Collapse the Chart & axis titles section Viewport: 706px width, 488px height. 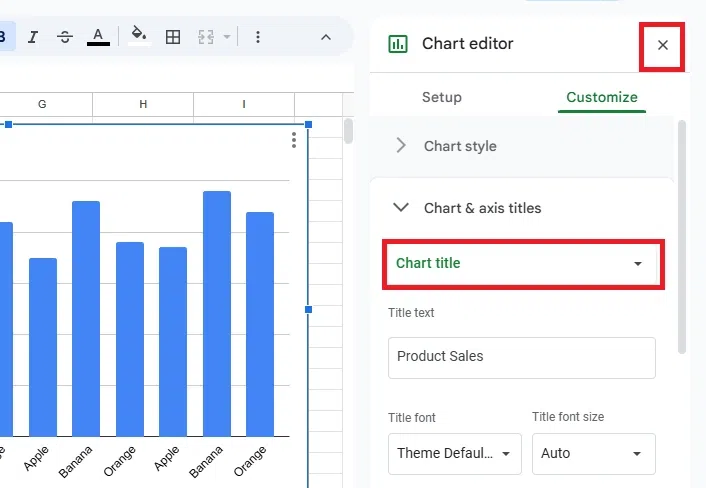coord(401,208)
